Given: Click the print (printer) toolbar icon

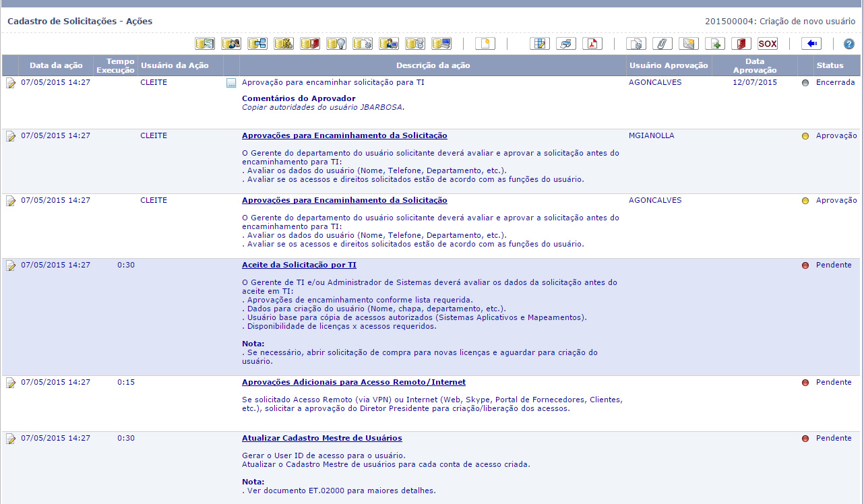Looking at the screenshot, I should 566,44.
